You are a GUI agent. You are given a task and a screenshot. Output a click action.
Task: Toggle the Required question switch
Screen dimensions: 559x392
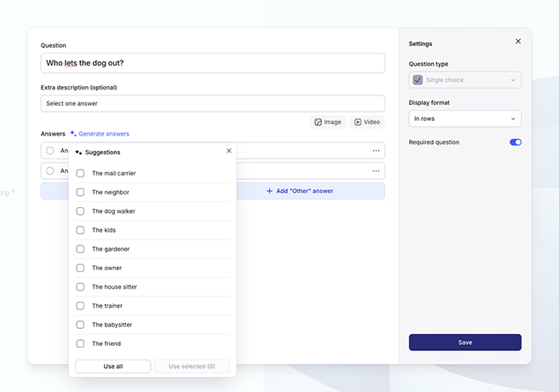point(516,142)
